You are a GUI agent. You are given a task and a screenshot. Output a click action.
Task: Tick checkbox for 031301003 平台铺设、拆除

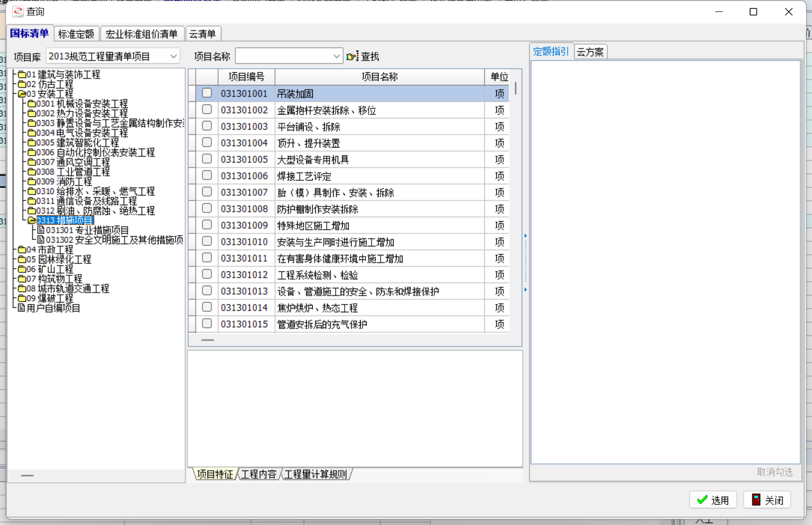pos(207,126)
